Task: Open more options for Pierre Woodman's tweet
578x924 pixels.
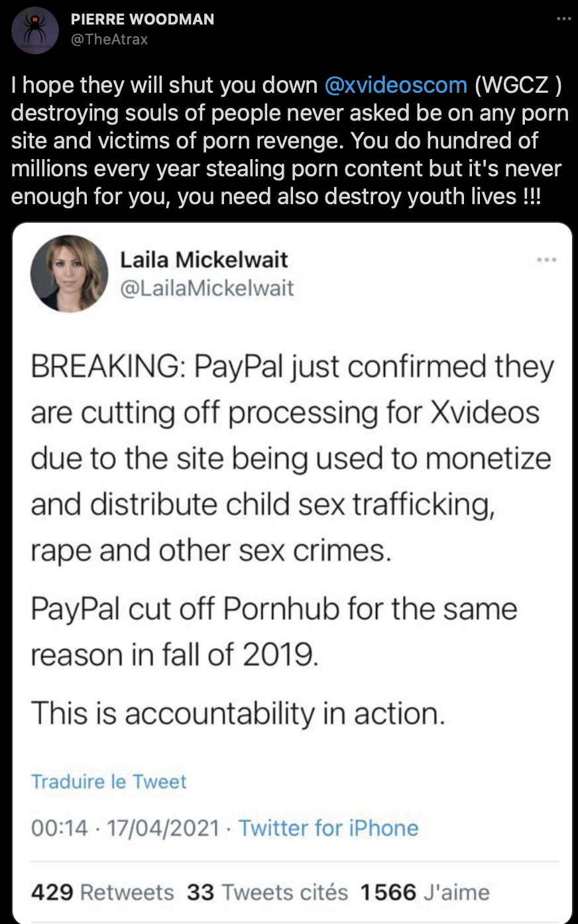Action: point(563,19)
